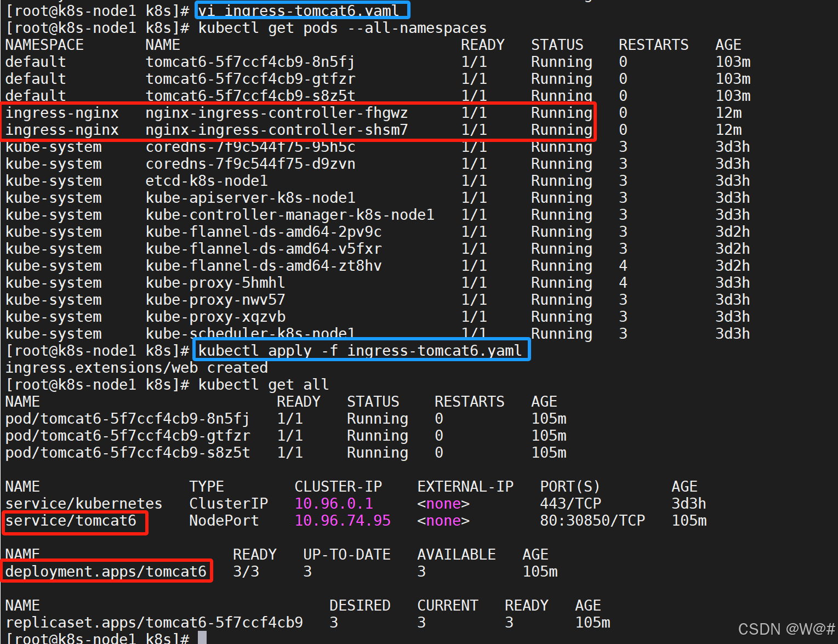Image resolution: width=838 pixels, height=644 pixels.
Task: Click cluster IP 10.96.74.95
Action: pyautogui.click(x=343, y=521)
